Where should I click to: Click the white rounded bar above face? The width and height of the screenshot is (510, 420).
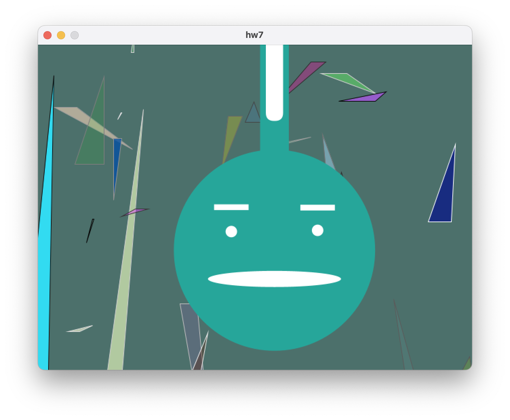click(274, 83)
